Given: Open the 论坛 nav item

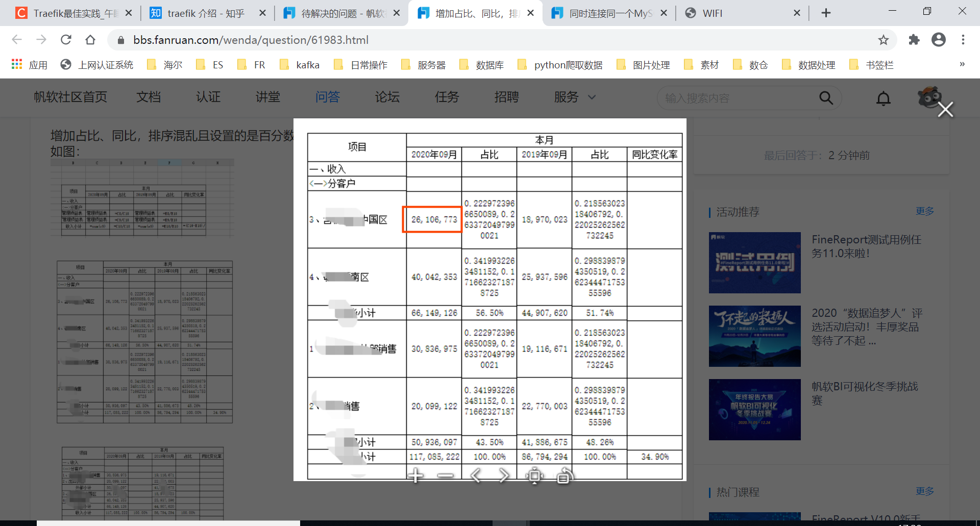Looking at the screenshot, I should [x=387, y=97].
